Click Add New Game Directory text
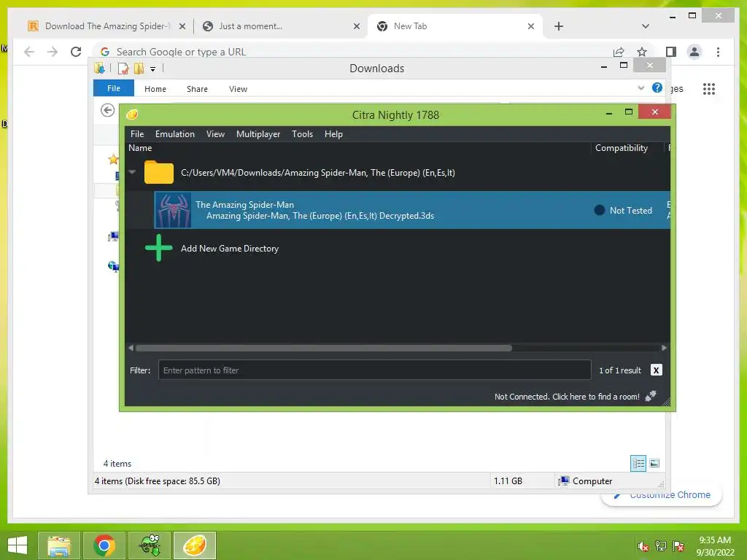Image resolution: width=747 pixels, height=560 pixels. (230, 249)
